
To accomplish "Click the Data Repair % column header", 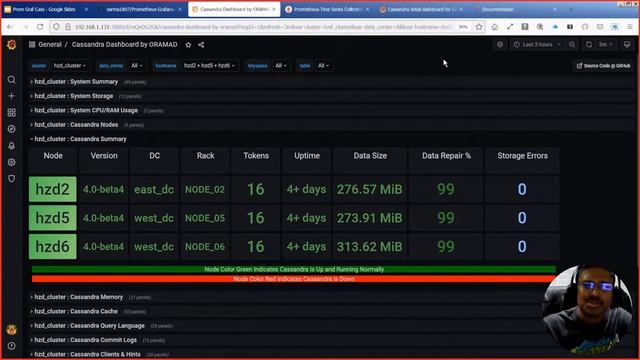I will (446, 156).
